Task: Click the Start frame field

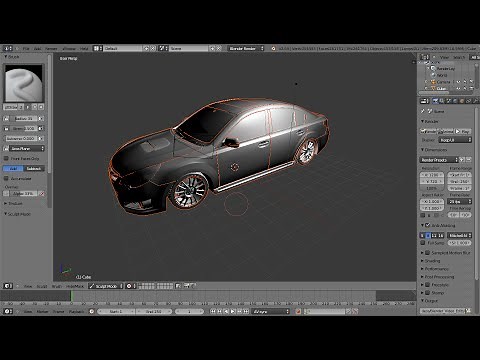Action: click(116, 311)
